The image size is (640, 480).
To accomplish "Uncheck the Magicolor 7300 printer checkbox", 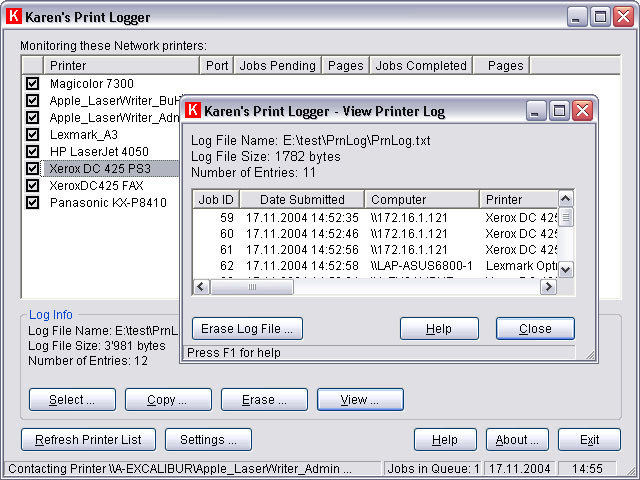I will pos(32,83).
